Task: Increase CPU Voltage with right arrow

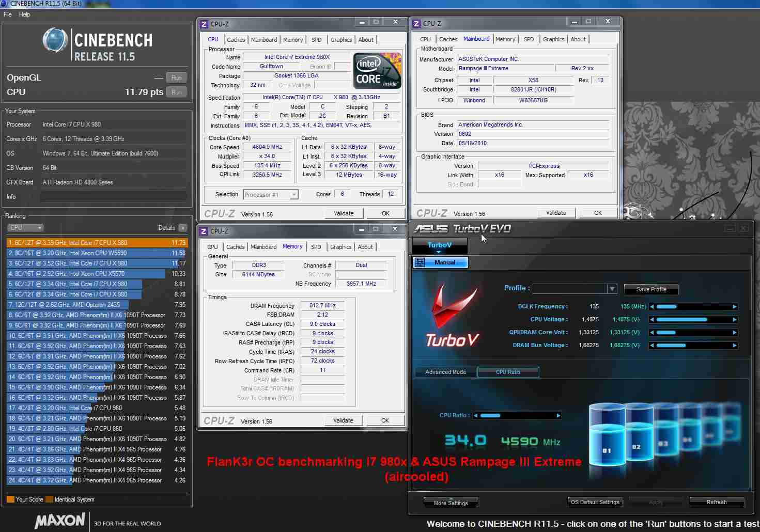Action: pos(735,320)
